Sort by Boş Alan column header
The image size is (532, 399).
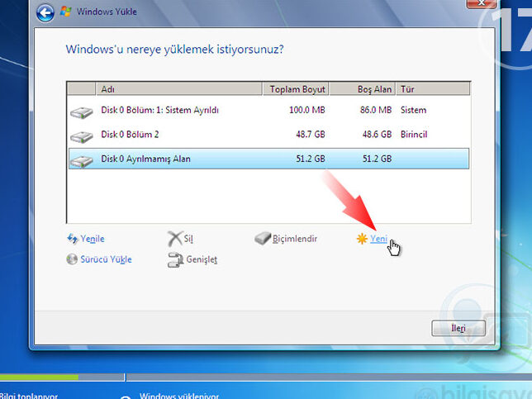(x=363, y=89)
